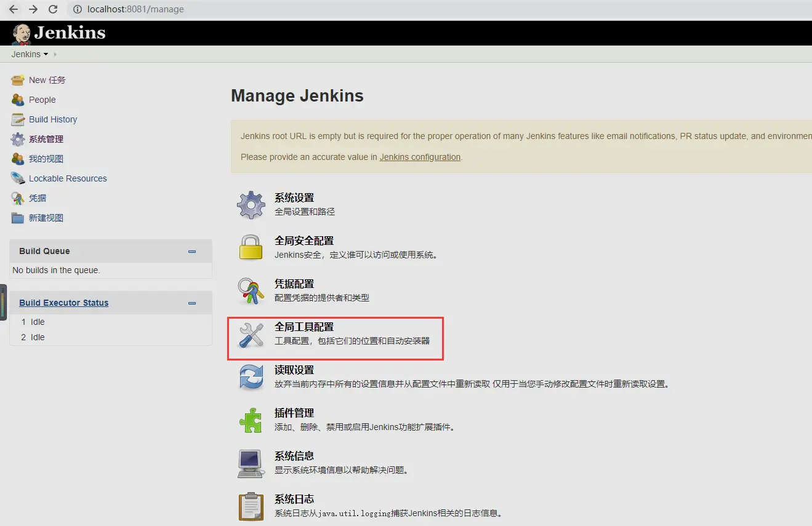Image resolution: width=812 pixels, height=526 pixels.
Task: Collapse the Build Queue panel
Action: point(192,252)
